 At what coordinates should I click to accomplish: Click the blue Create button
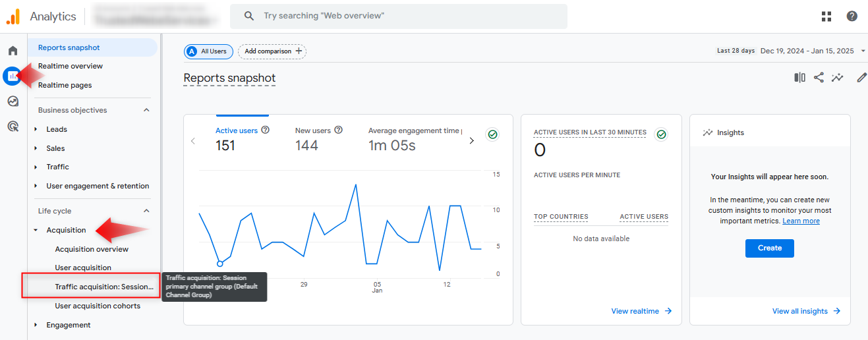point(770,248)
